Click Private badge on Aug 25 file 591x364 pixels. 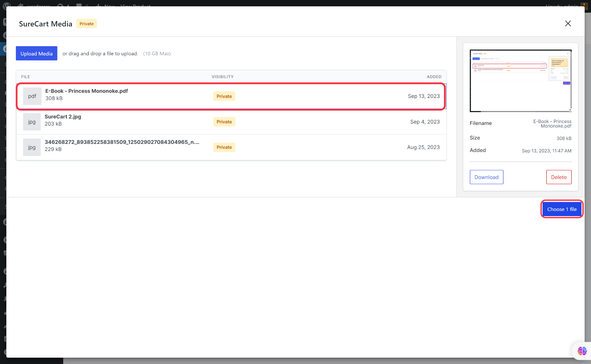[x=224, y=147]
